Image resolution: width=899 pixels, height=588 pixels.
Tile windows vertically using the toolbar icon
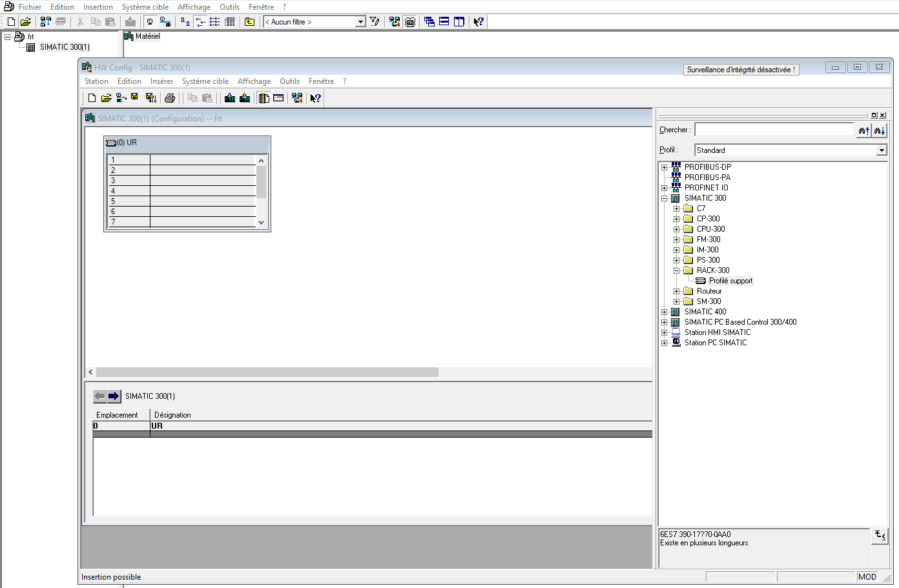pyautogui.click(x=459, y=21)
